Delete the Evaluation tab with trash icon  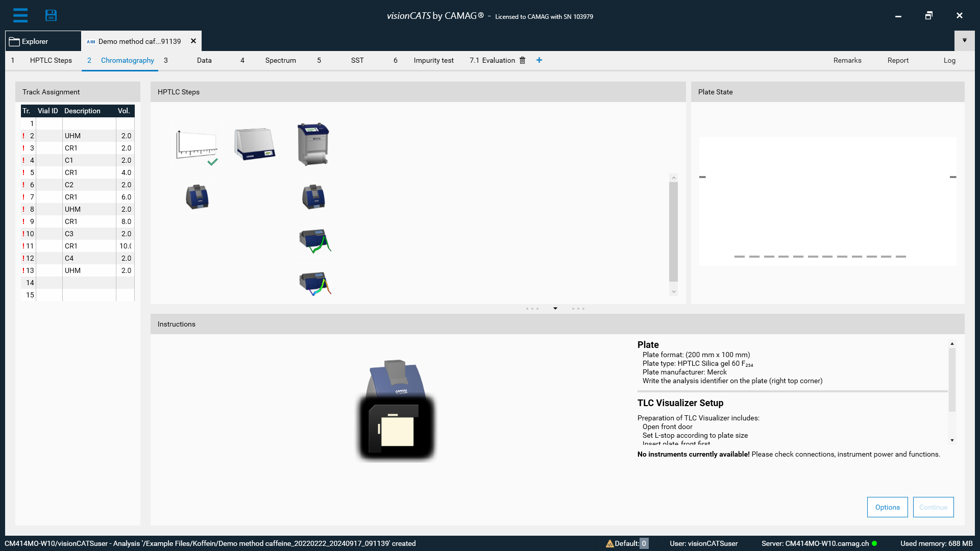coord(522,60)
